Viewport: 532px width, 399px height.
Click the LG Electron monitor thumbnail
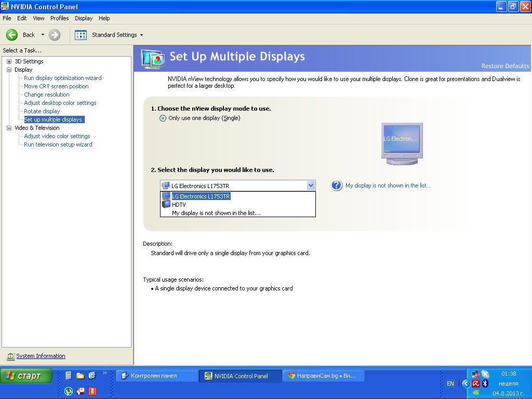point(402,144)
